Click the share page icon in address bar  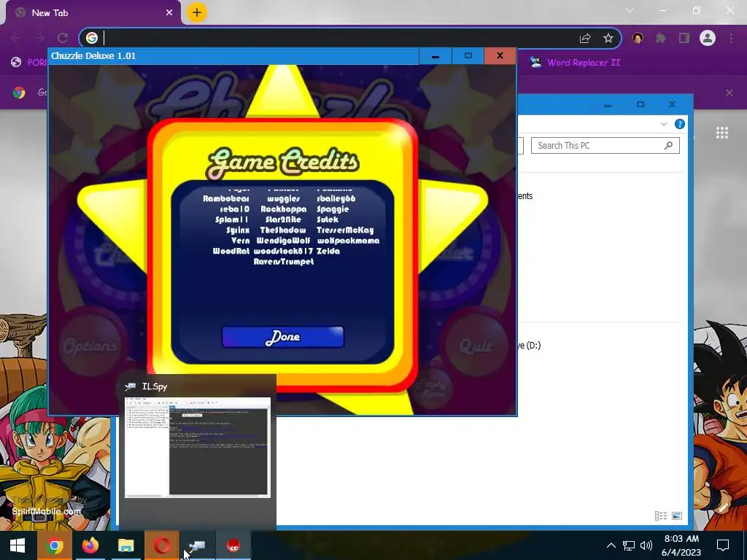[x=585, y=38]
